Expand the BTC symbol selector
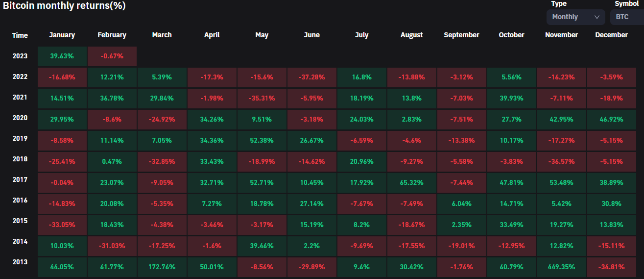644x279 pixels. tap(627, 17)
